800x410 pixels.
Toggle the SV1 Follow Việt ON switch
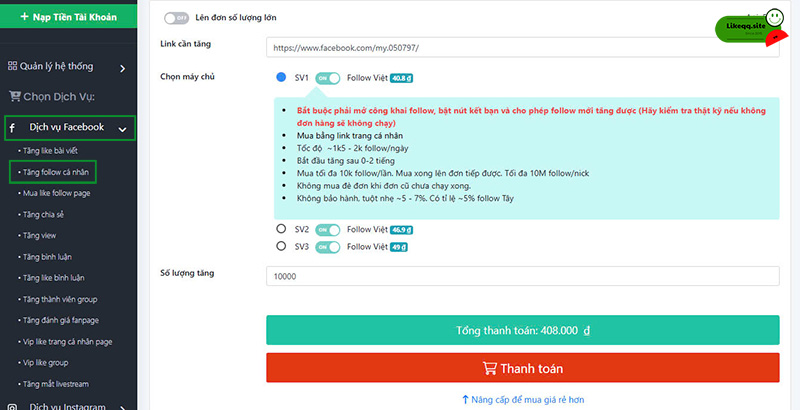328,77
